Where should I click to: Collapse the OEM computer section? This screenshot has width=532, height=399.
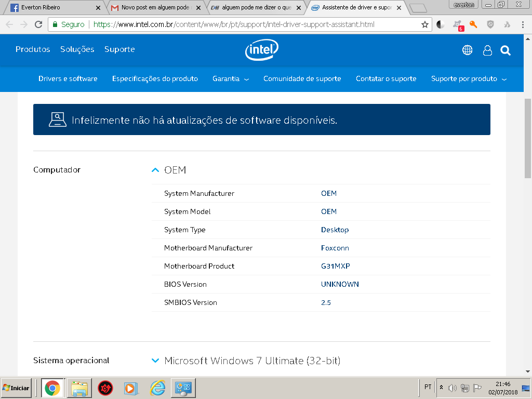click(155, 170)
